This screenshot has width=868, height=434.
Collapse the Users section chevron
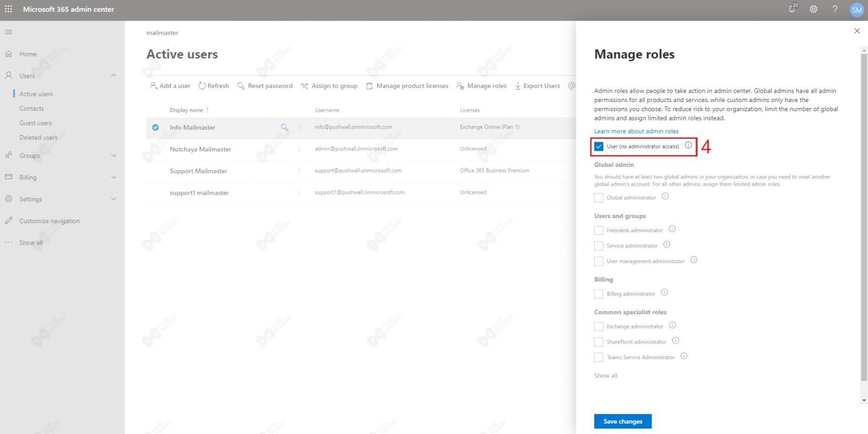113,75
